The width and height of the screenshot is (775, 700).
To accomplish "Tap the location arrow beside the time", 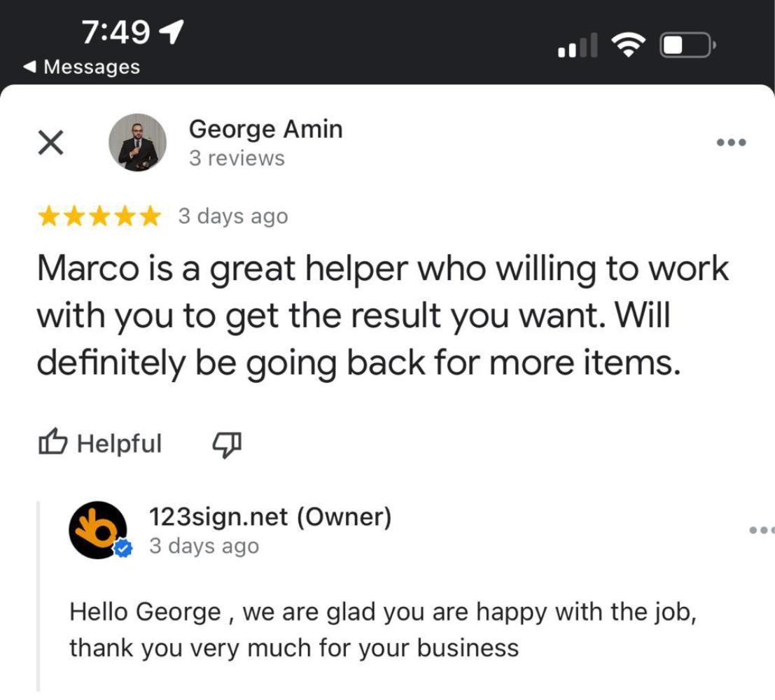I will (172, 30).
